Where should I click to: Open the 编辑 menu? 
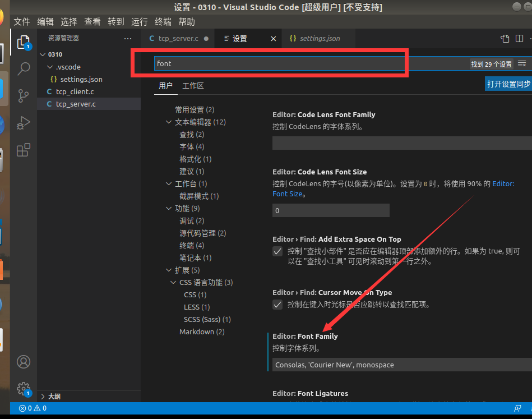pyautogui.click(x=45, y=22)
